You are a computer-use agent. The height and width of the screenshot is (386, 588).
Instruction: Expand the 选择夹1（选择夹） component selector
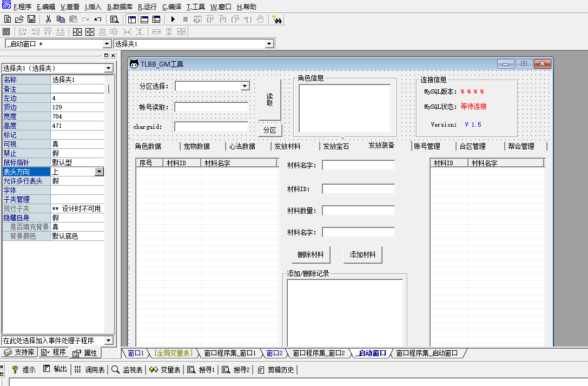108,68
